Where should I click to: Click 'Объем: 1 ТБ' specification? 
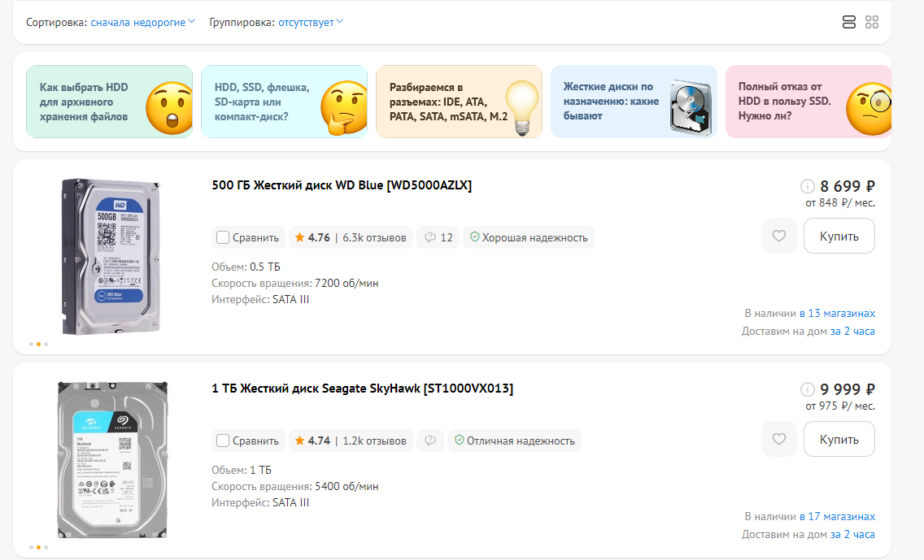click(242, 470)
